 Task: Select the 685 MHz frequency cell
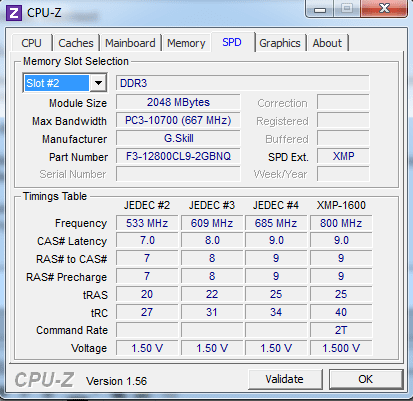pyautogui.click(x=276, y=223)
